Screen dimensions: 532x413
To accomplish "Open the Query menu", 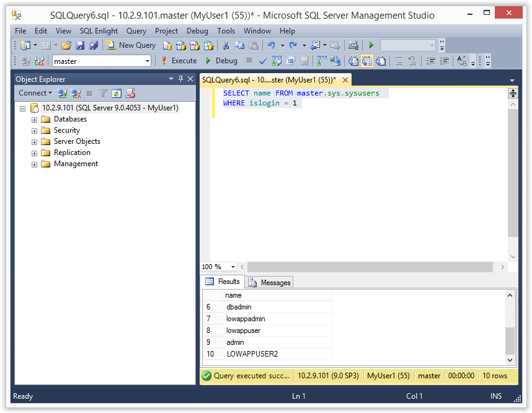I will coord(136,31).
